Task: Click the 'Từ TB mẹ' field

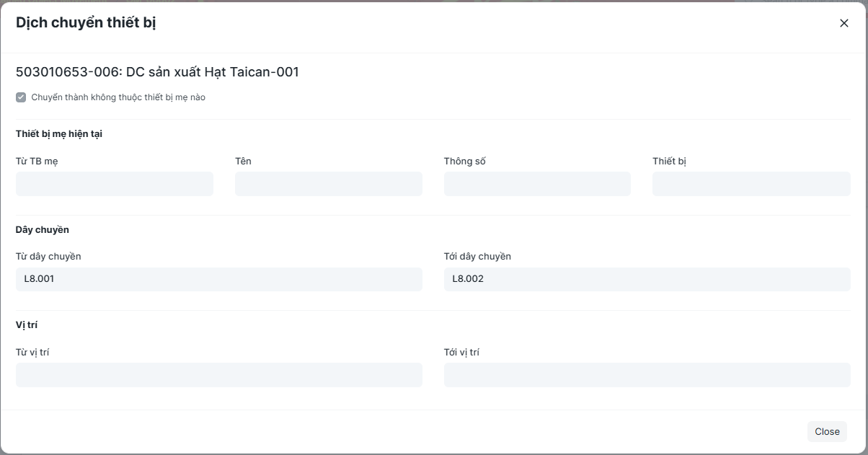Action: tap(115, 184)
